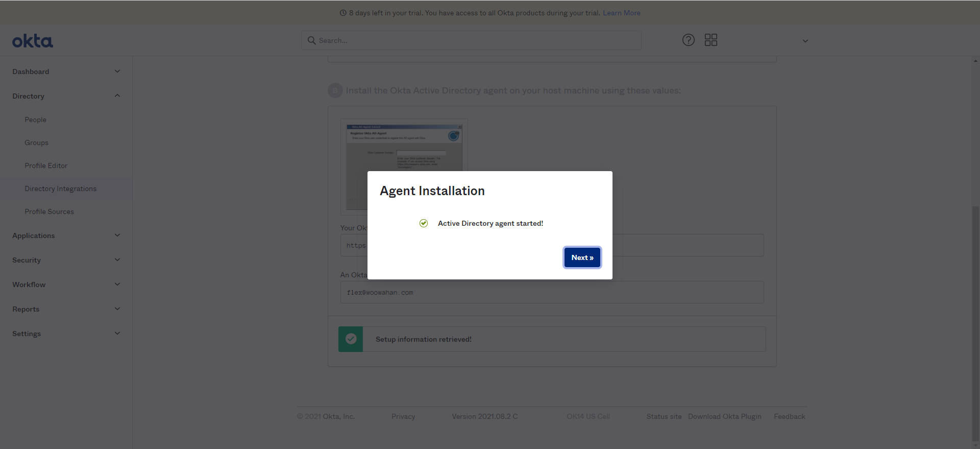Click the search magnifier icon
This screenshot has width=980, height=449.
pos(311,40)
